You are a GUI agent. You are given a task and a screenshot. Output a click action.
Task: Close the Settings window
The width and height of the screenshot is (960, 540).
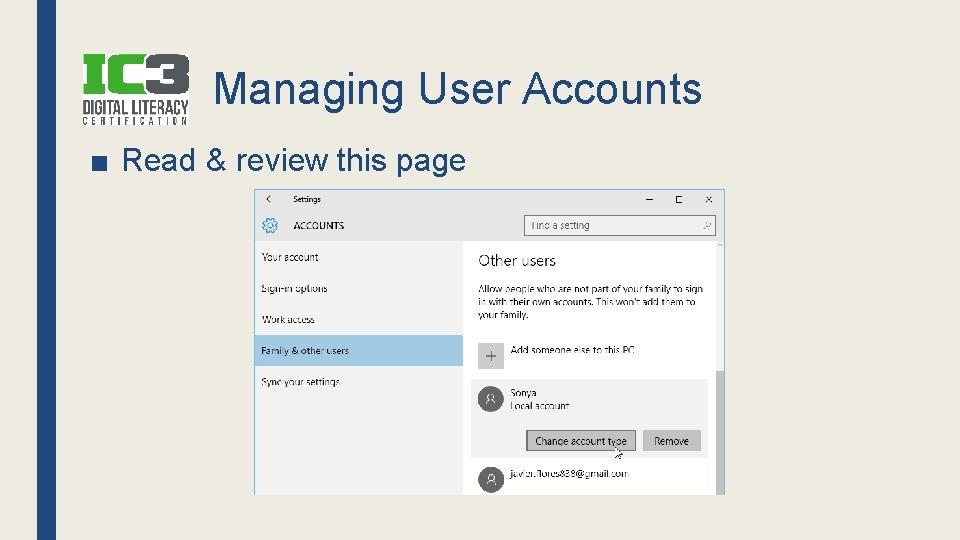(708, 200)
